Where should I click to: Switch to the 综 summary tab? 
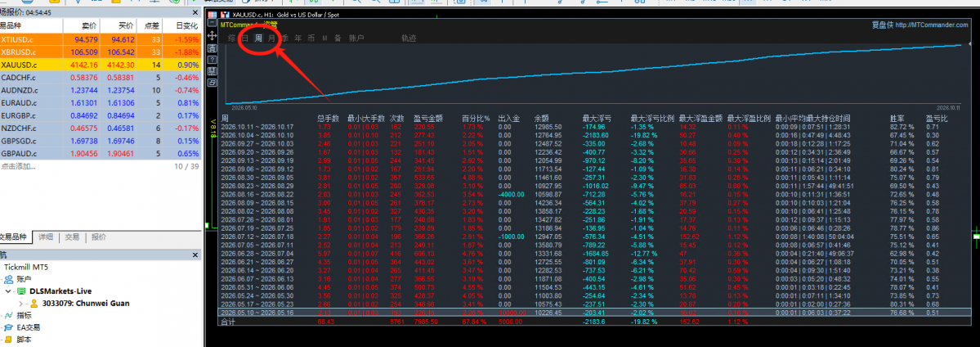[x=232, y=38]
